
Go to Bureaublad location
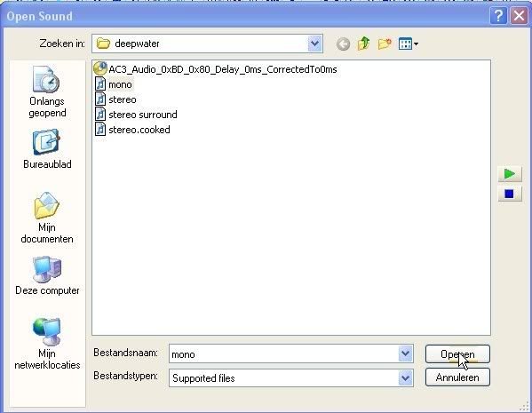point(47,149)
